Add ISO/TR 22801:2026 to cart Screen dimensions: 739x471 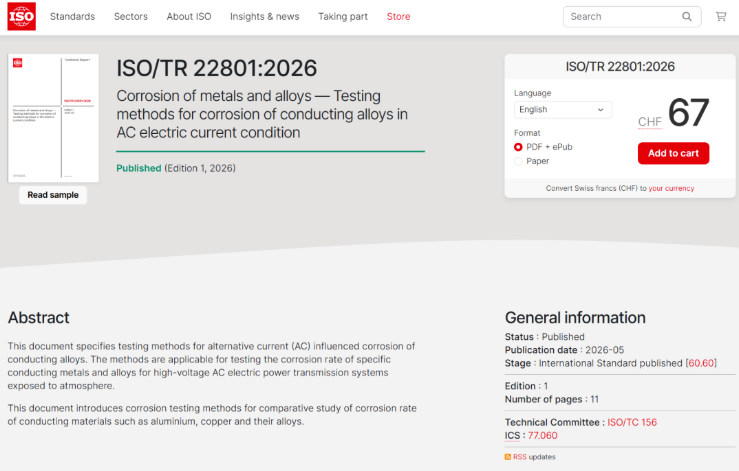(x=673, y=153)
